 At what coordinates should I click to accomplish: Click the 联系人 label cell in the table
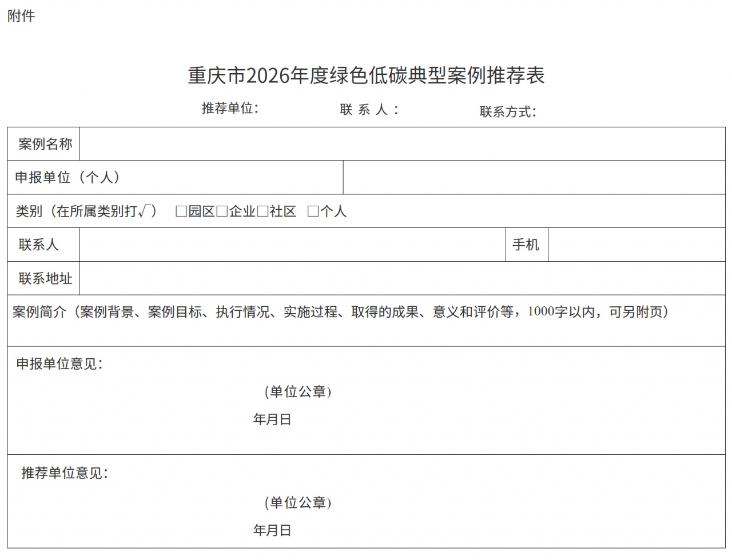tap(44, 245)
